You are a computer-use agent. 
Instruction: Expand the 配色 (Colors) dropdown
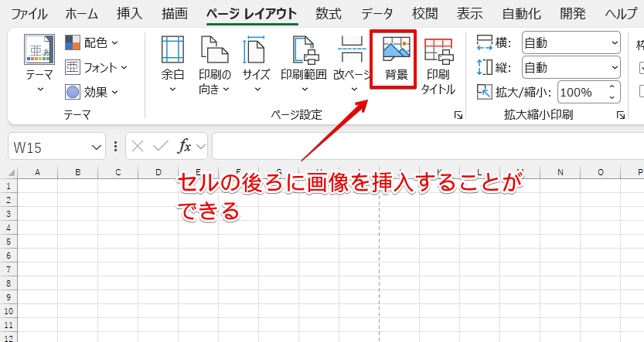point(92,42)
